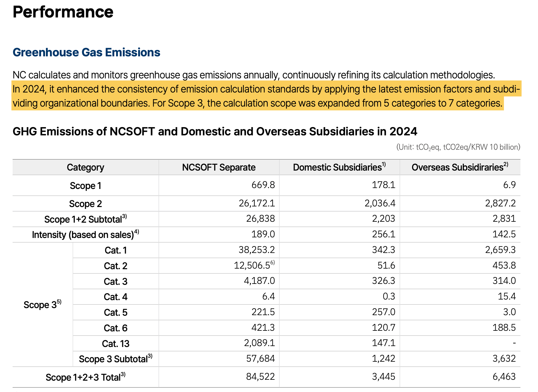Select overseas Scope 2 value 2,827.2
Image resolution: width=538 pixels, height=392 pixels.
point(500,203)
